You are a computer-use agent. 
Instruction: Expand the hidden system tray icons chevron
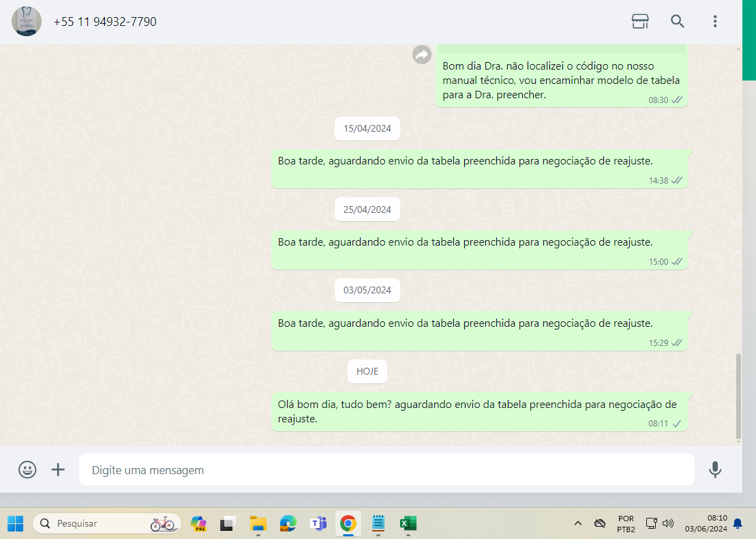coord(578,523)
